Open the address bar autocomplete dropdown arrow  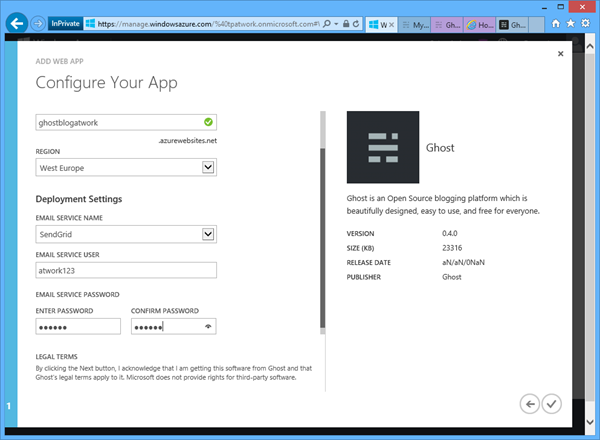336,24
